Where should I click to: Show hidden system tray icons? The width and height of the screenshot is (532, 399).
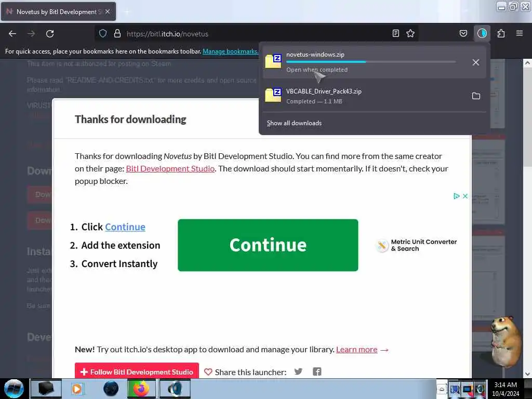coord(442,389)
